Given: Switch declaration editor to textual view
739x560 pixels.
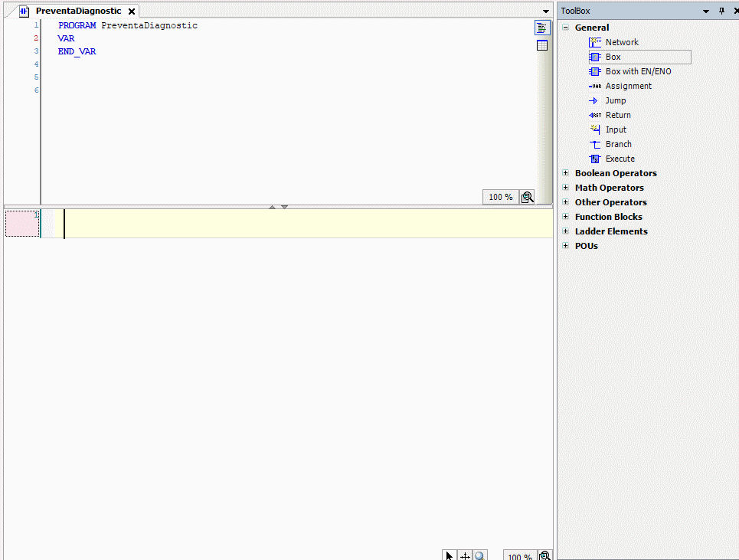Looking at the screenshot, I should point(542,28).
